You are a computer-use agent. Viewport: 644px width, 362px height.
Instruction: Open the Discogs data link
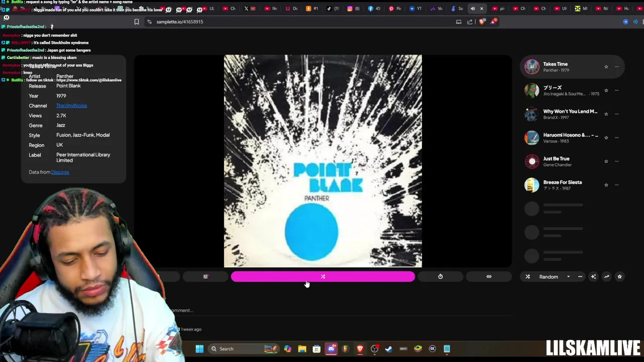(60, 172)
